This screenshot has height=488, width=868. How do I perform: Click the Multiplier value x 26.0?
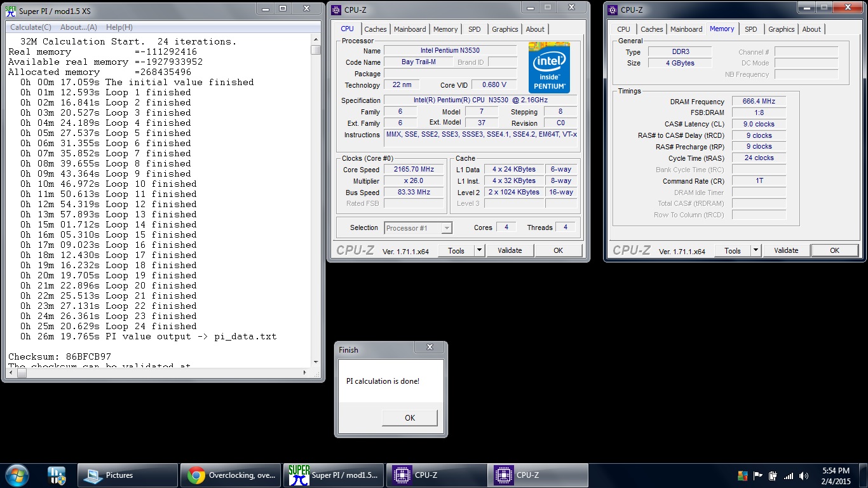[414, 181]
